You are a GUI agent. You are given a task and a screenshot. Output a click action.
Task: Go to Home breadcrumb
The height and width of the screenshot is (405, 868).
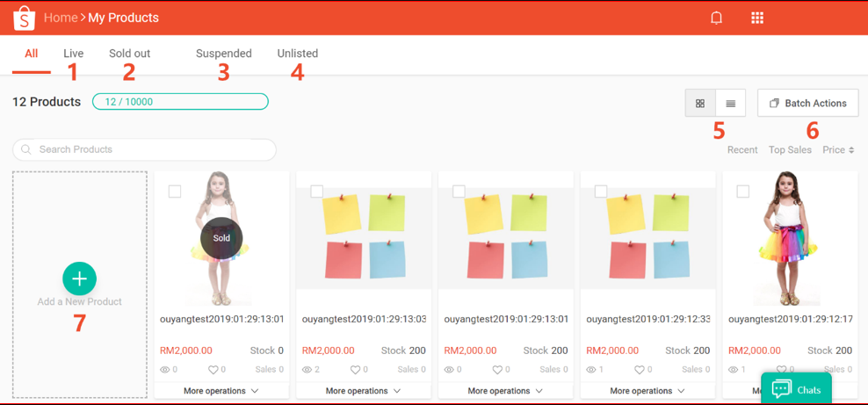pyautogui.click(x=61, y=18)
